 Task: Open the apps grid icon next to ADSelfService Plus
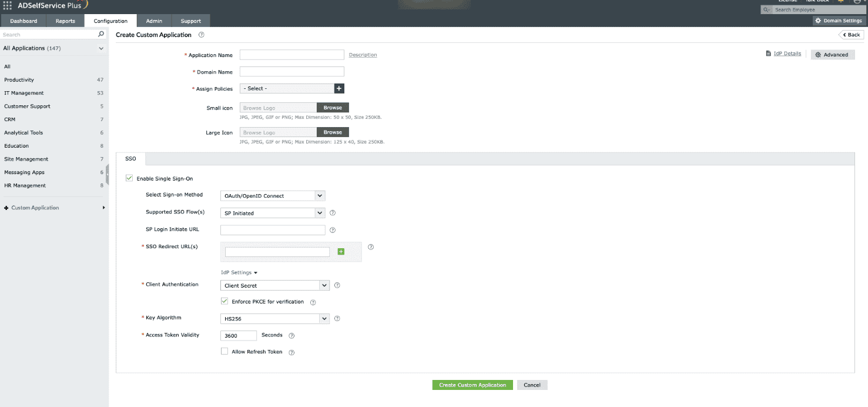coord(6,5)
